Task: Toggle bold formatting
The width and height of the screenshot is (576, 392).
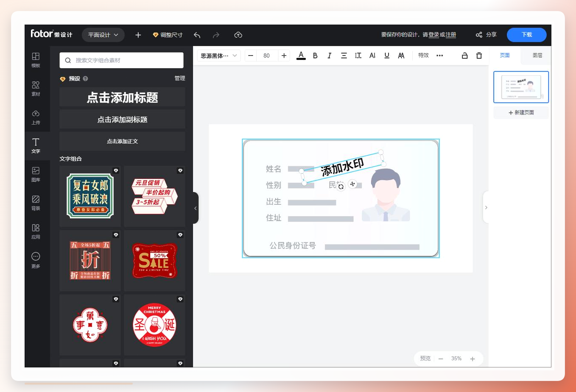Action: click(x=315, y=56)
